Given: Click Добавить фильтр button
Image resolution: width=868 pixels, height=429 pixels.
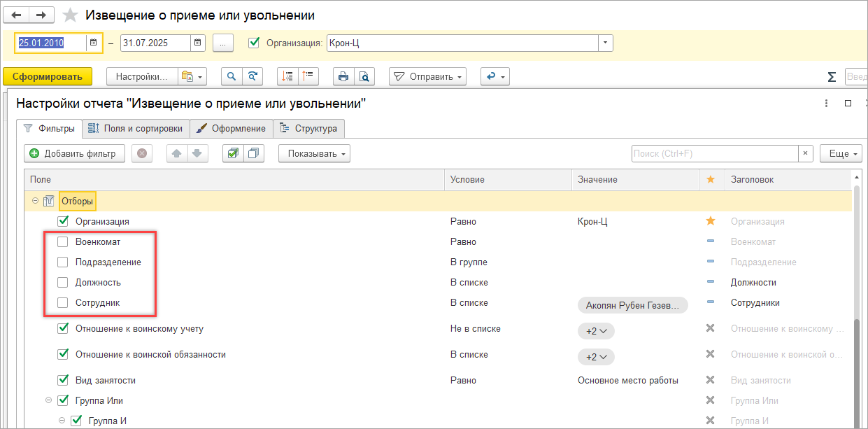Looking at the screenshot, I should 74,153.
